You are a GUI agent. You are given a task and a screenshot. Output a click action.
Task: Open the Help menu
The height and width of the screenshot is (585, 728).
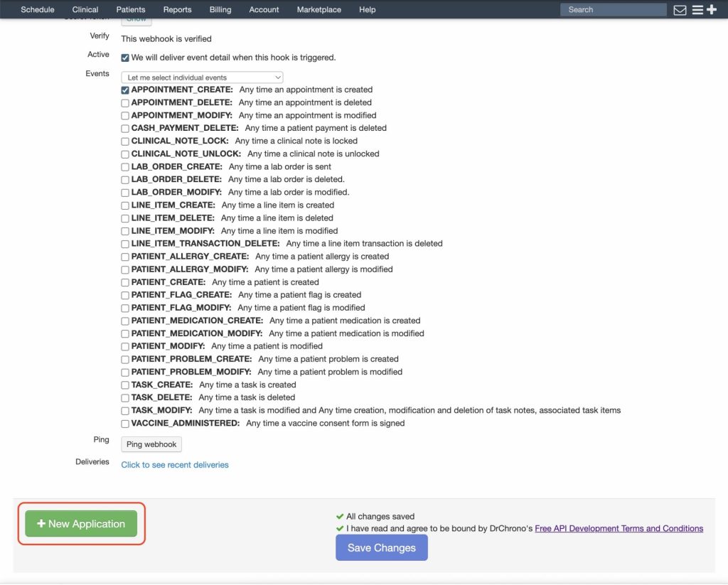click(x=368, y=10)
